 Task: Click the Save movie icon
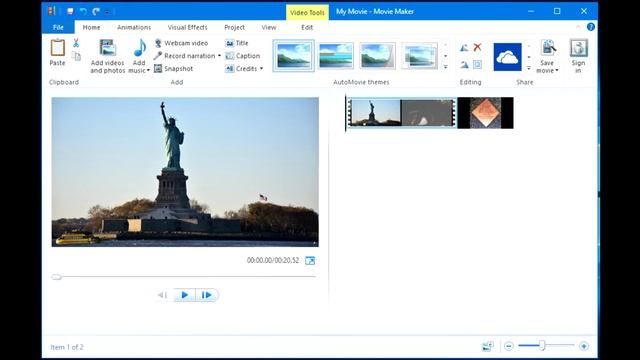(x=548, y=48)
